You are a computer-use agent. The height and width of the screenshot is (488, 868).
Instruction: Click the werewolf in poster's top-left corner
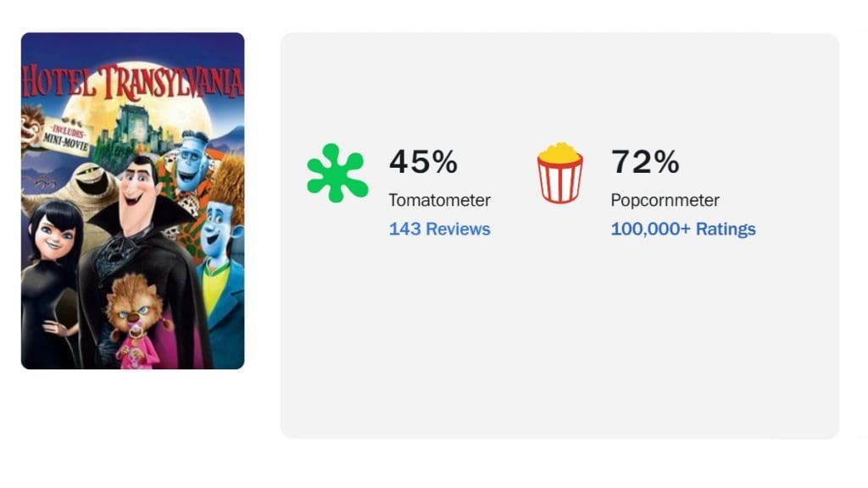32,123
